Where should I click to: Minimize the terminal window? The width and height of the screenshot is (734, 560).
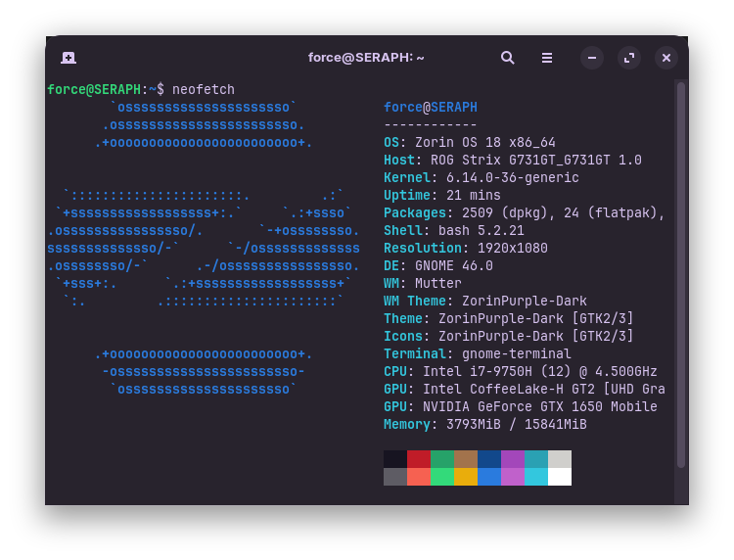[592, 58]
